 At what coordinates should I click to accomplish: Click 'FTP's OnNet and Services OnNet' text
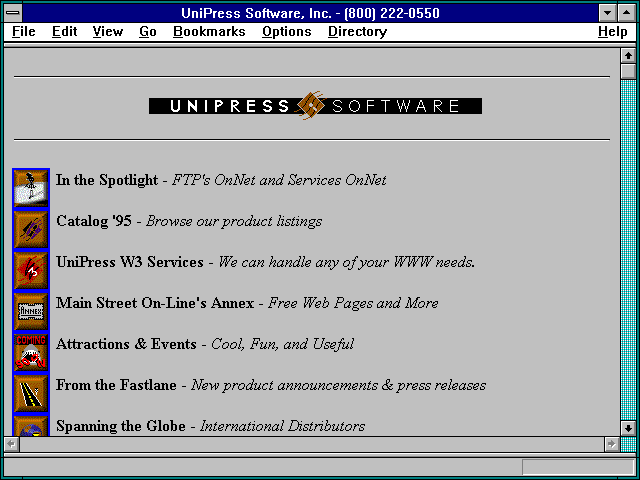click(x=279, y=180)
